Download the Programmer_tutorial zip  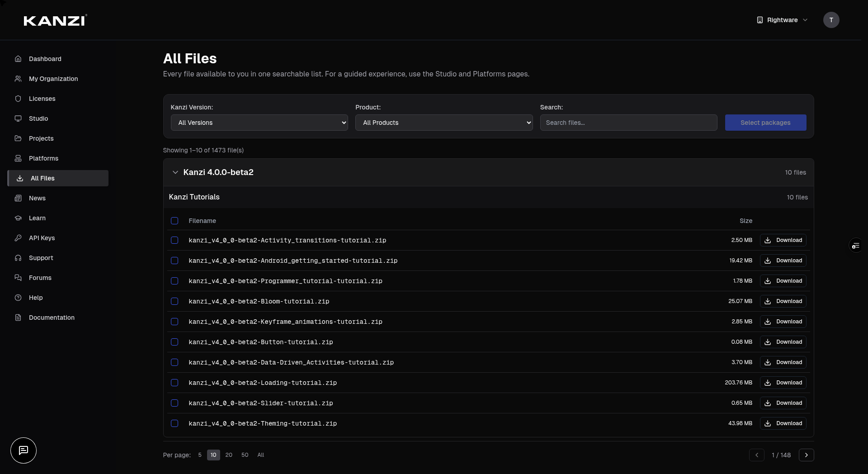tap(783, 281)
